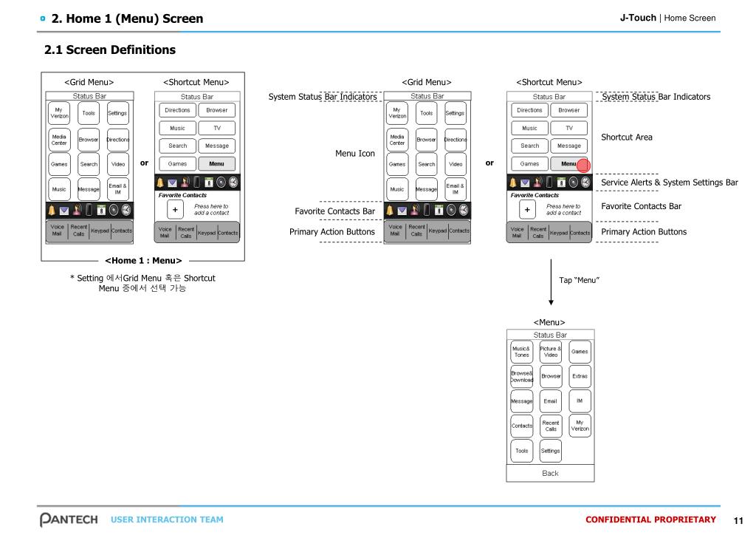Tap 'Press here to add a contact' in annotated Shortcut Menu
756x535 pixels.
[563, 209]
